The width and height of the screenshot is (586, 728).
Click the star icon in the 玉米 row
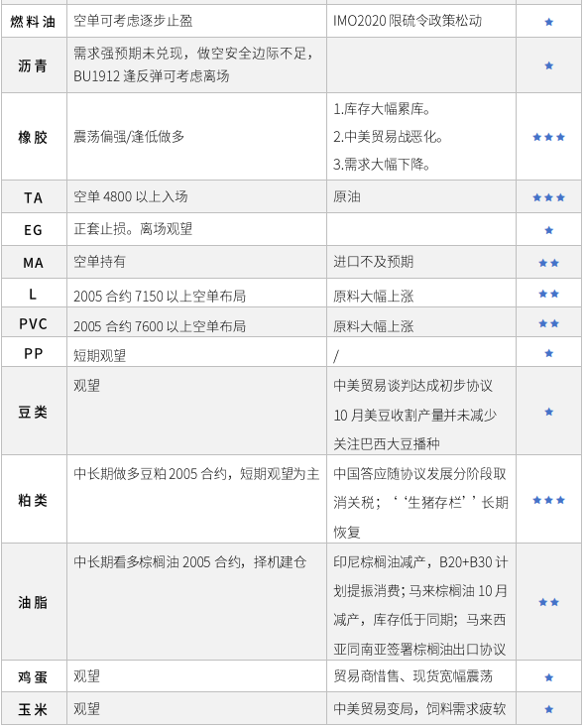coord(548,709)
